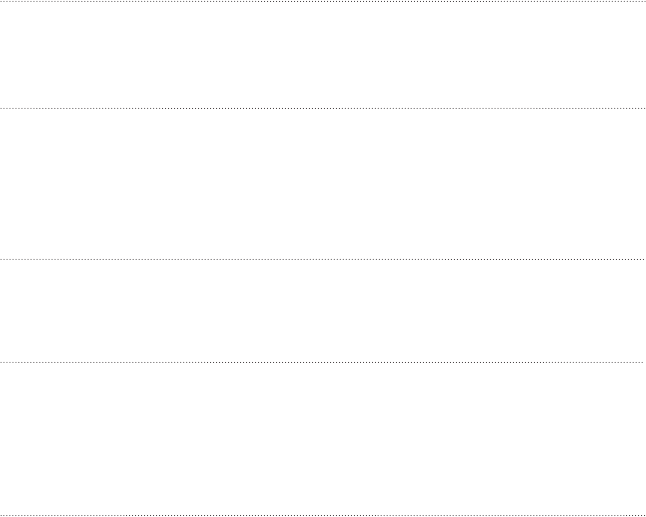Click the first blank row at the top
Image resolution: width=646 pixels, height=517 pixels.
323,55
